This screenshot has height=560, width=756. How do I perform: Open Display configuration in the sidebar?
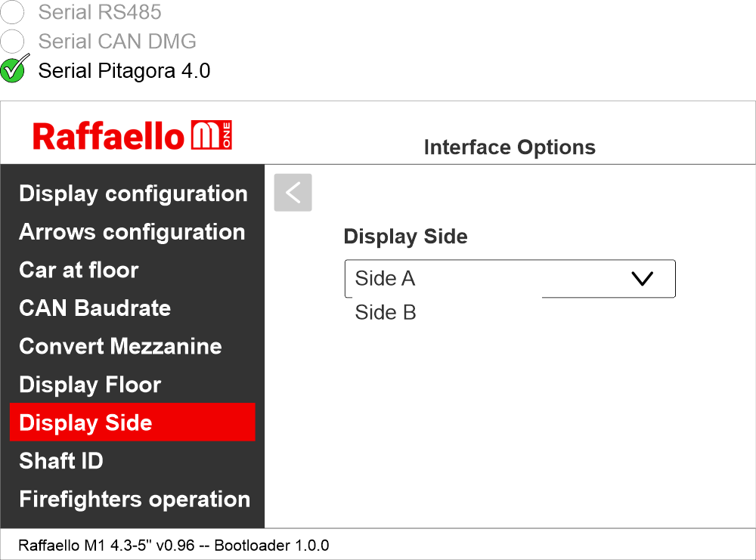pos(133,193)
